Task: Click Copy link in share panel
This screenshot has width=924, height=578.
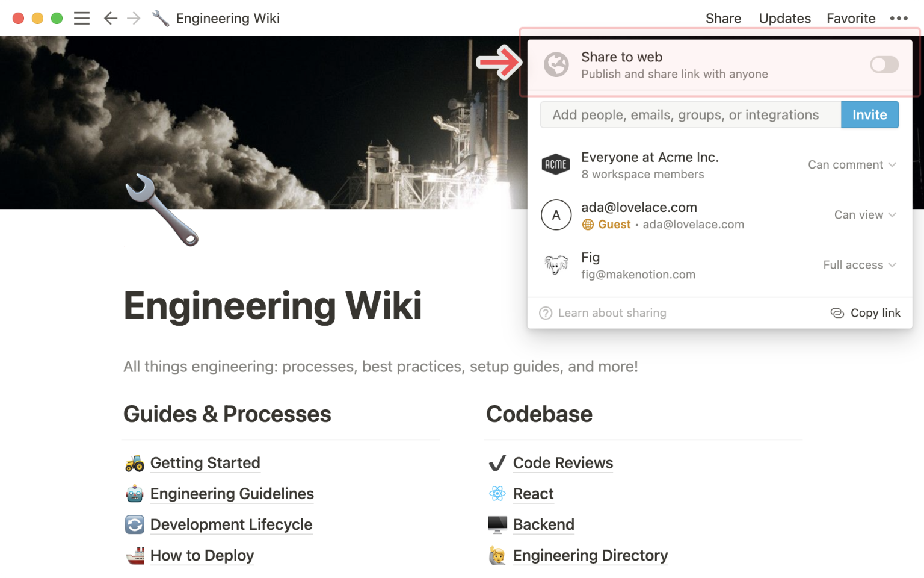Action: [866, 313]
